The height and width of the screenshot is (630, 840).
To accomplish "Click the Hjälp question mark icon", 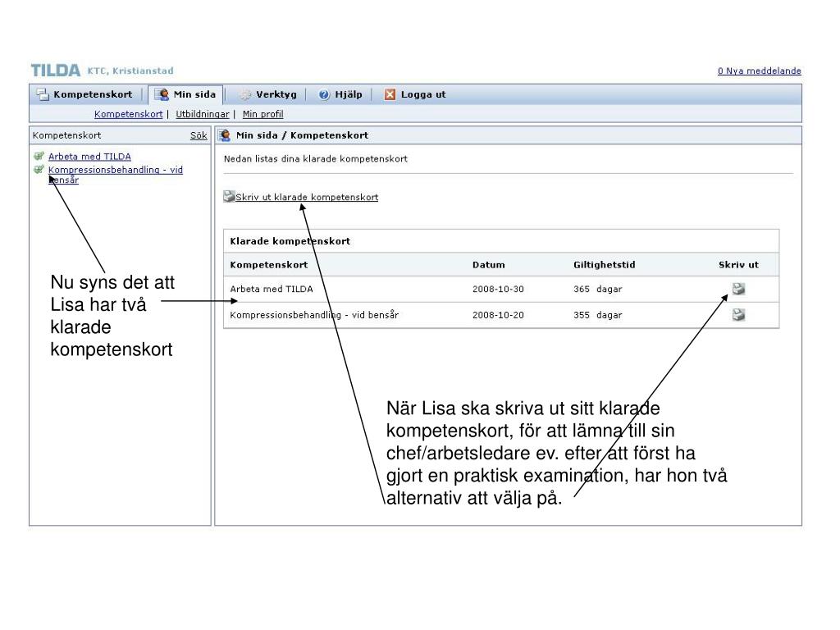I will coord(324,95).
